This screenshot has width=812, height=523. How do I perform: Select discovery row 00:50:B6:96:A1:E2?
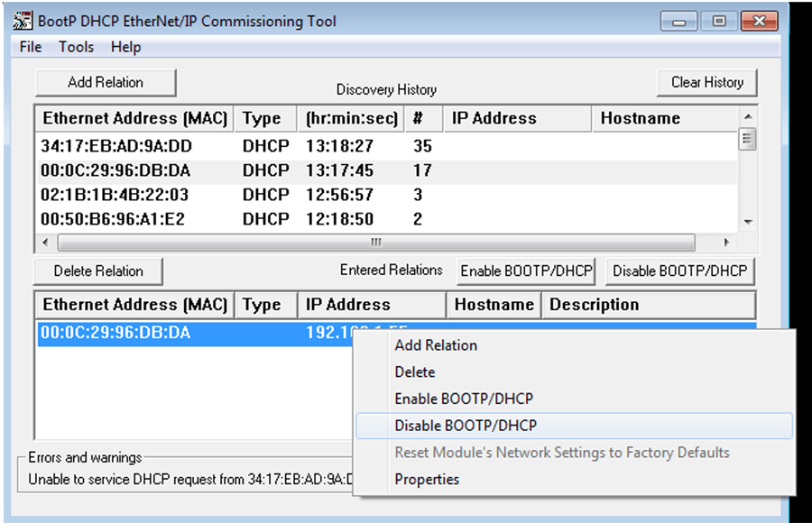pyautogui.click(x=387, y=219)
